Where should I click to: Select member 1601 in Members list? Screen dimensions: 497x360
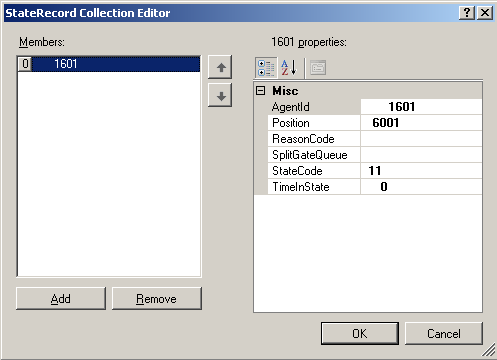[109, 64]
